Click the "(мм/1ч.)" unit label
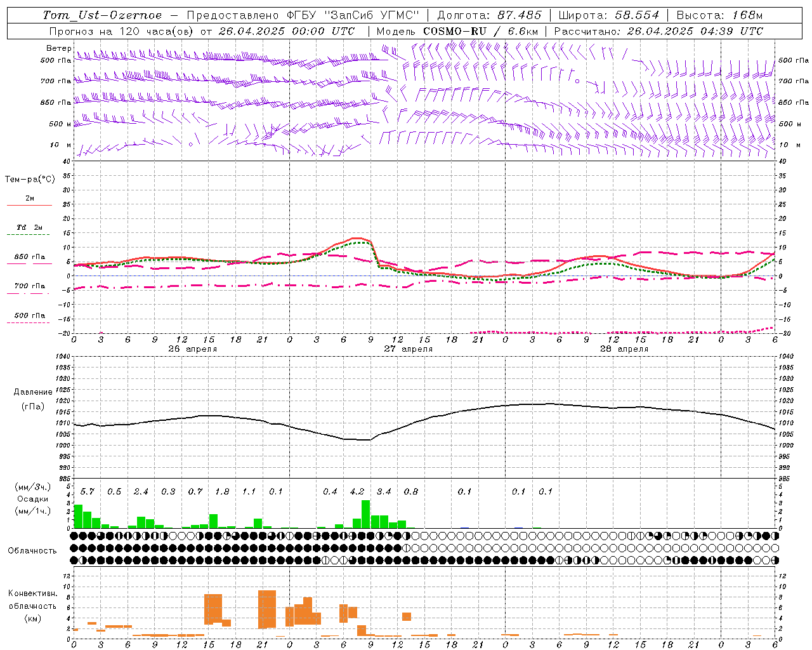This screenshot has height=650, width=812. click(x=32, y=511)
